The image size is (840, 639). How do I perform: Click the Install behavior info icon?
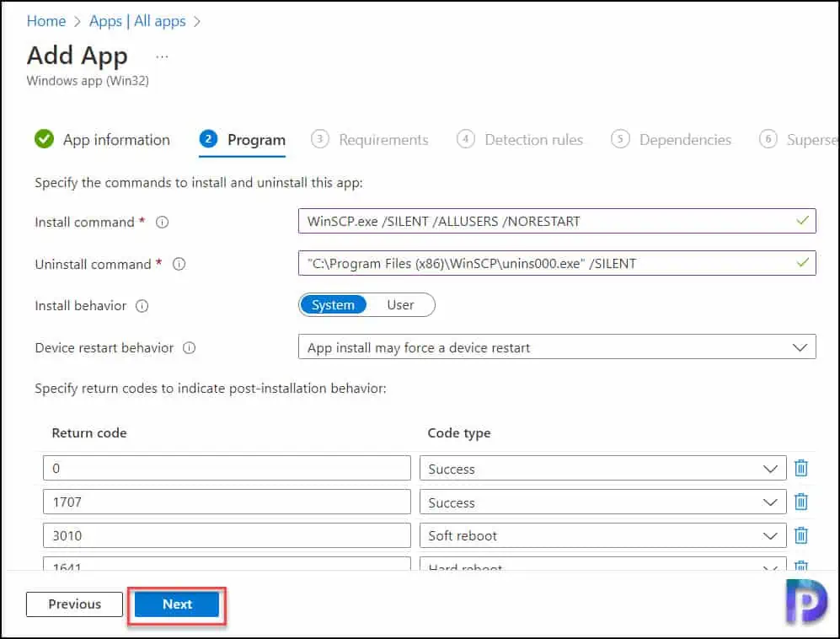click(x=142, y=306)
